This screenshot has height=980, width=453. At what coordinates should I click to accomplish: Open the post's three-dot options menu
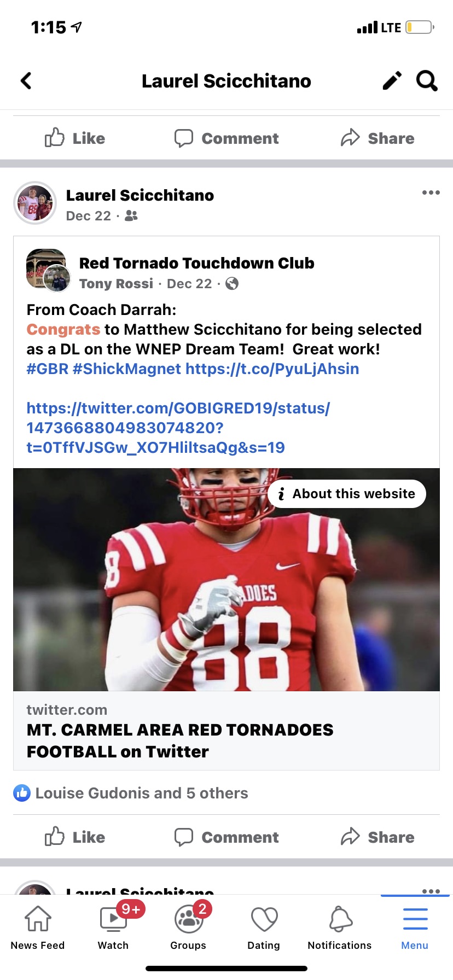pyautogui.click(x=431, y=192)
